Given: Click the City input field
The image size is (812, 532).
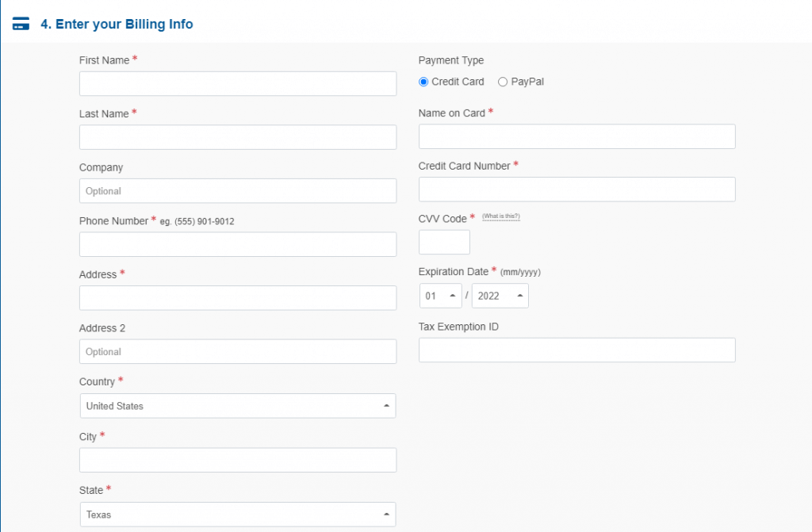Looking at the screenshot, I should [238, 460].
